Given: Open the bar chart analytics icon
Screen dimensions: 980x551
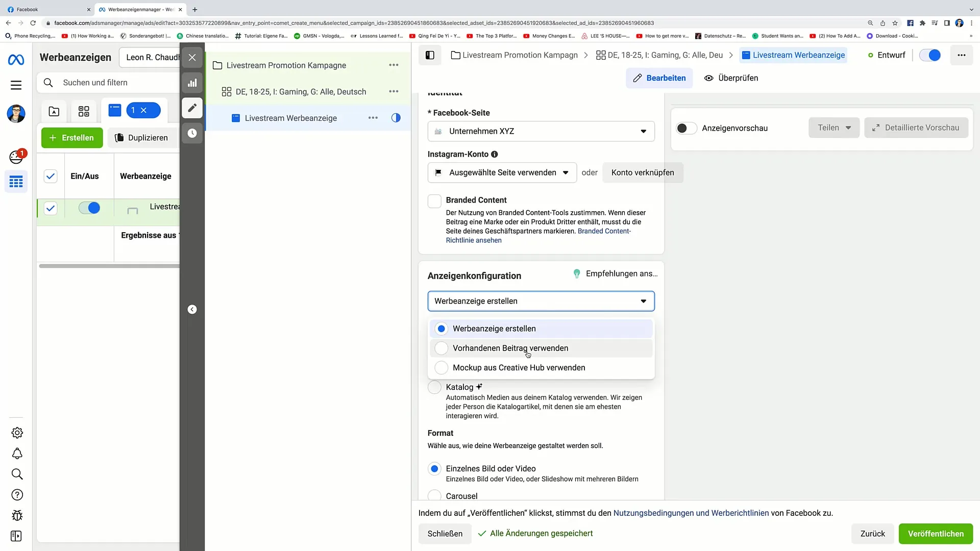Looking at the screenshot, I should point(192,82).
